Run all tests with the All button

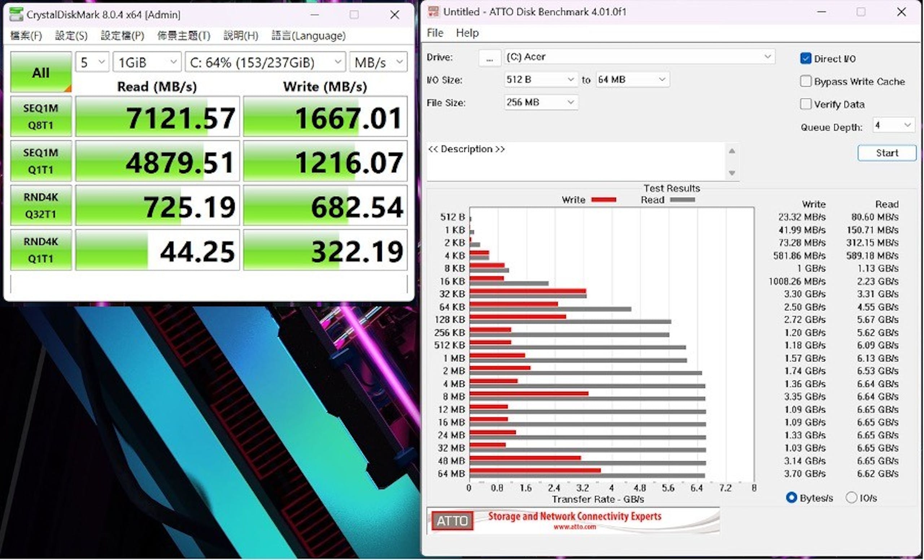[x=41, y=72]
